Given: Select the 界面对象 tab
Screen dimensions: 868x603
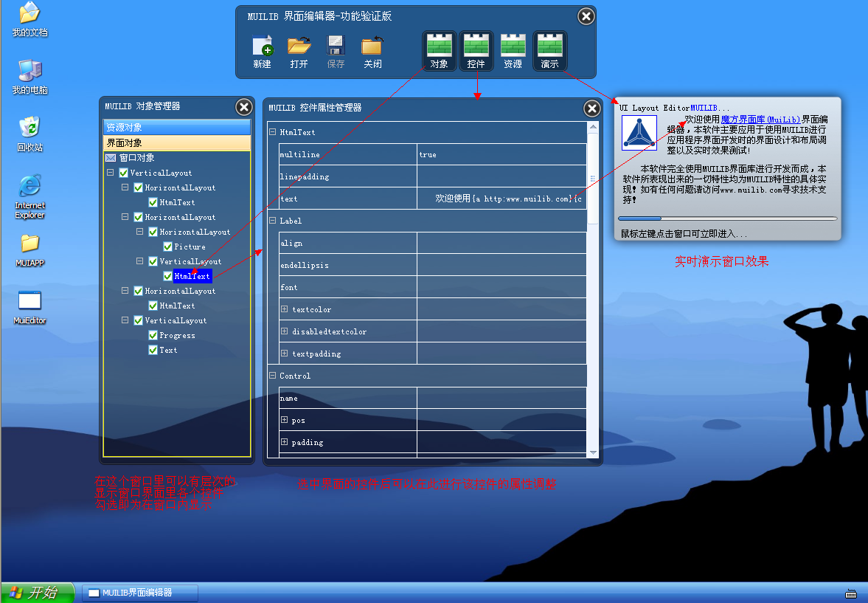Looking at the screenshot, I should click(x=177, y=143).
